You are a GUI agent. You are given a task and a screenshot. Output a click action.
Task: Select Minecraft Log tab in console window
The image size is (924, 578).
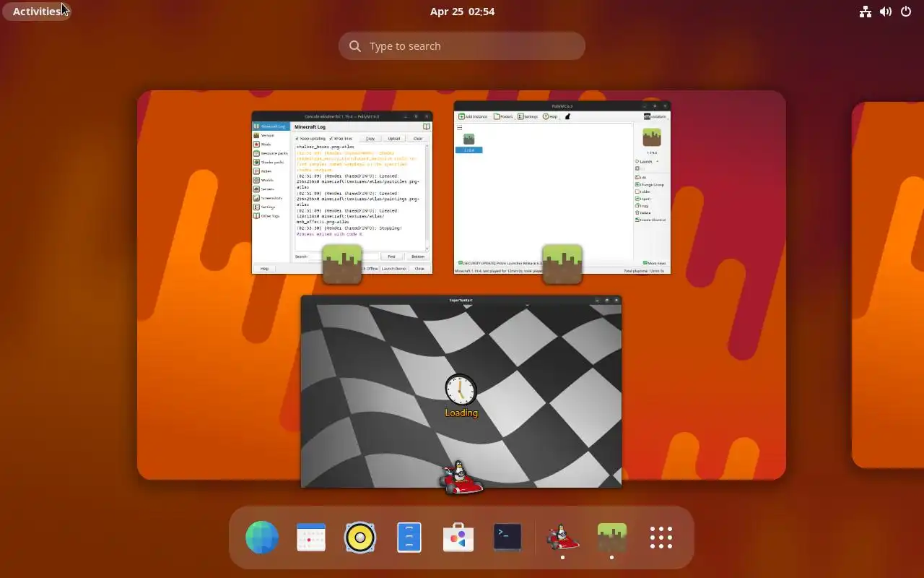point(270,126)
